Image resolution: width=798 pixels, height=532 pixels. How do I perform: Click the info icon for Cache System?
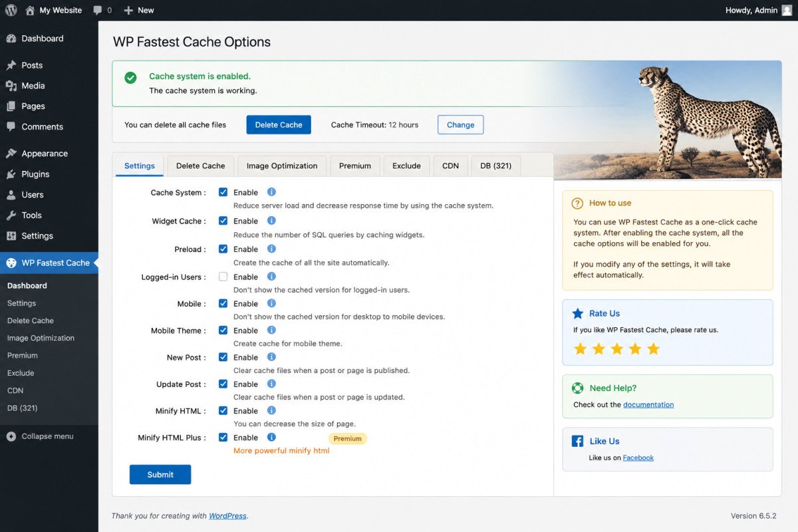point(271,192)
